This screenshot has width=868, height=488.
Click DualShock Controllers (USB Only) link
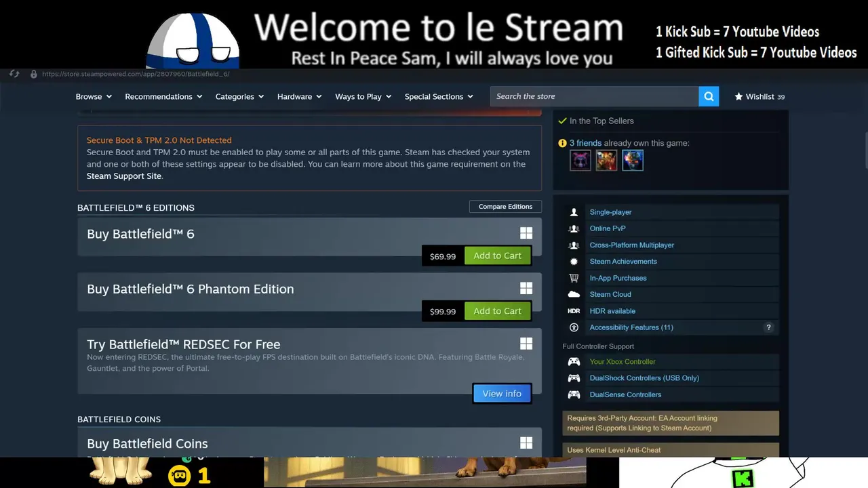click(644, 378)
